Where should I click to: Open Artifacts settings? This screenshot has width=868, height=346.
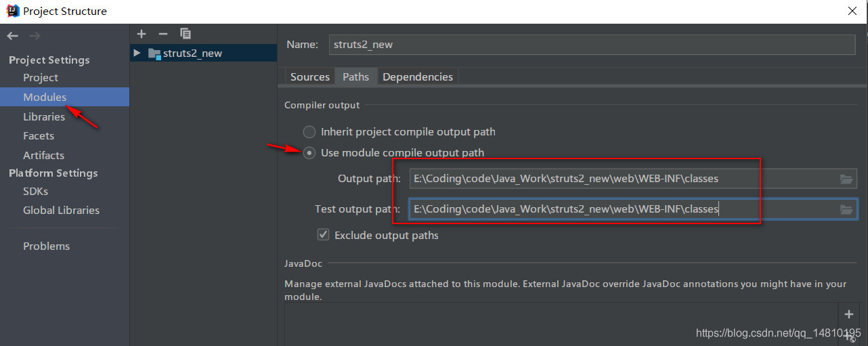[x=43, y=155]
